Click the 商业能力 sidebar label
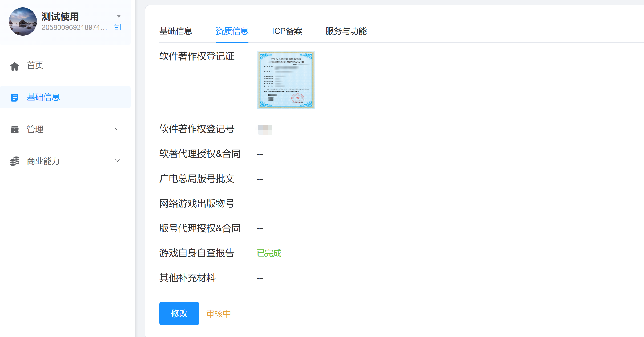 [x=43, y=161]
